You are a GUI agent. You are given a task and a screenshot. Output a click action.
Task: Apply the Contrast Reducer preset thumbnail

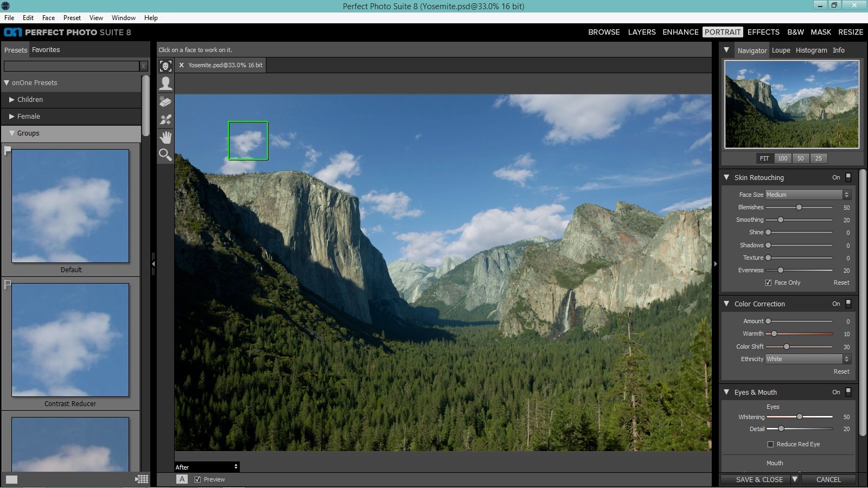point(71,340)
